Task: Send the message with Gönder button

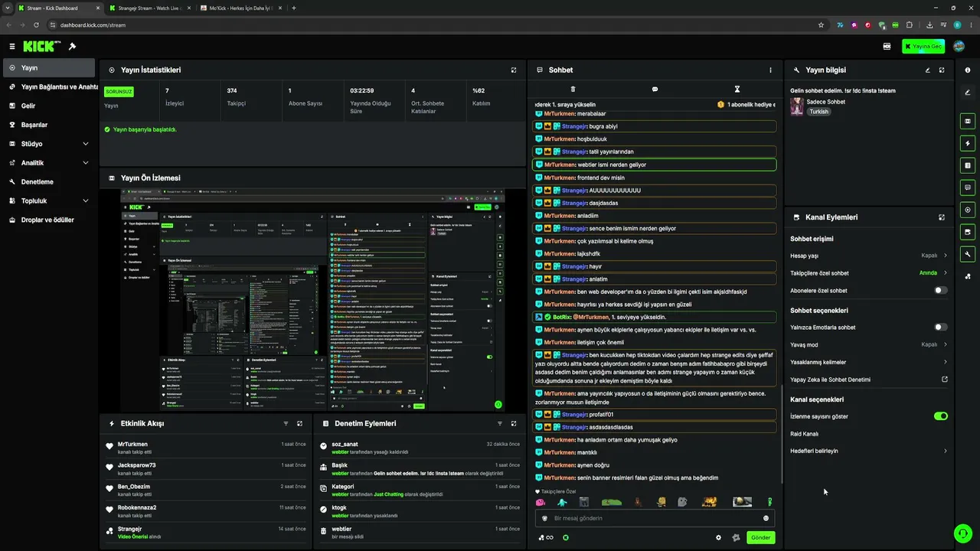Action: tap(760, 537)
